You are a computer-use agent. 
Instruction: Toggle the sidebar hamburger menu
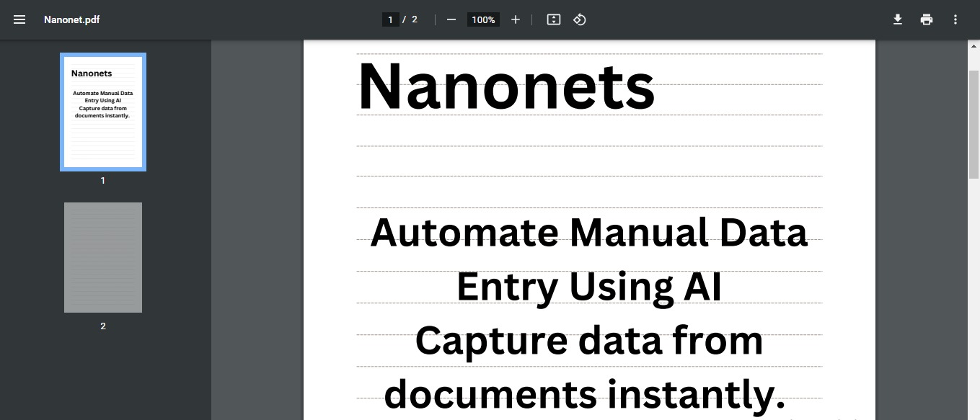(x=19, y=19)
